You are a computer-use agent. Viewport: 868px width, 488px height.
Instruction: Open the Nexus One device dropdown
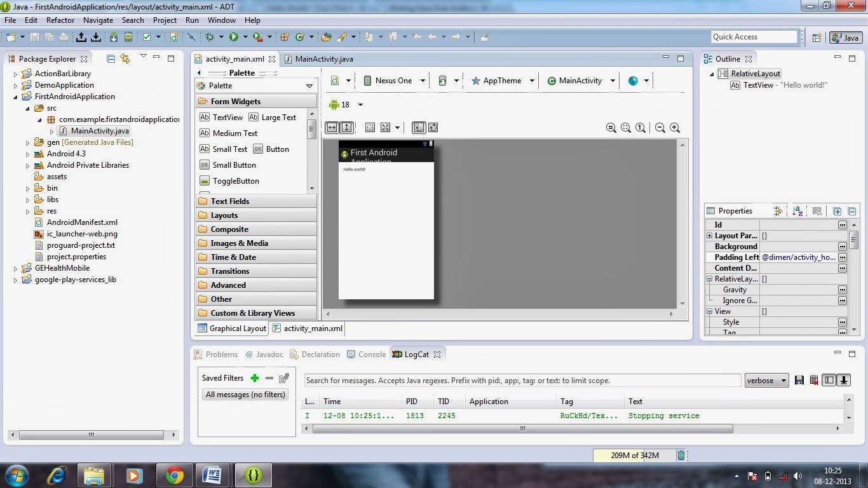pyautogui.click(x=393, y=81)
